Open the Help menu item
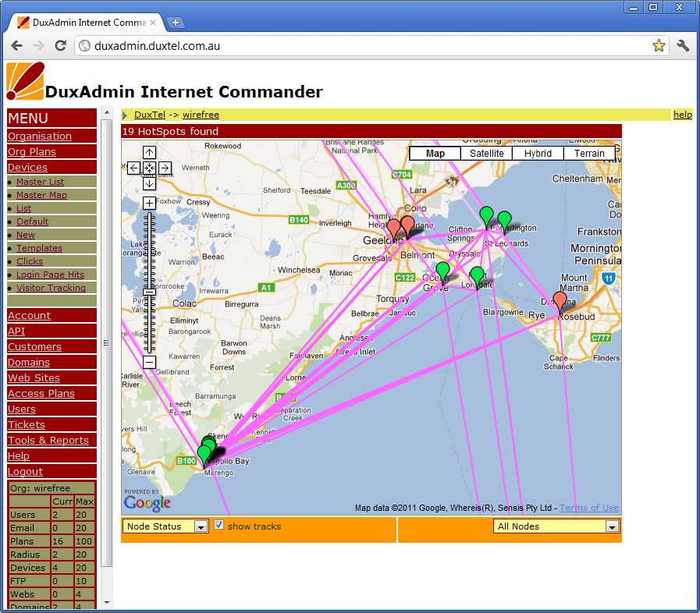The height and width of the screenshot is (613, 700). (x=18, y=456)
